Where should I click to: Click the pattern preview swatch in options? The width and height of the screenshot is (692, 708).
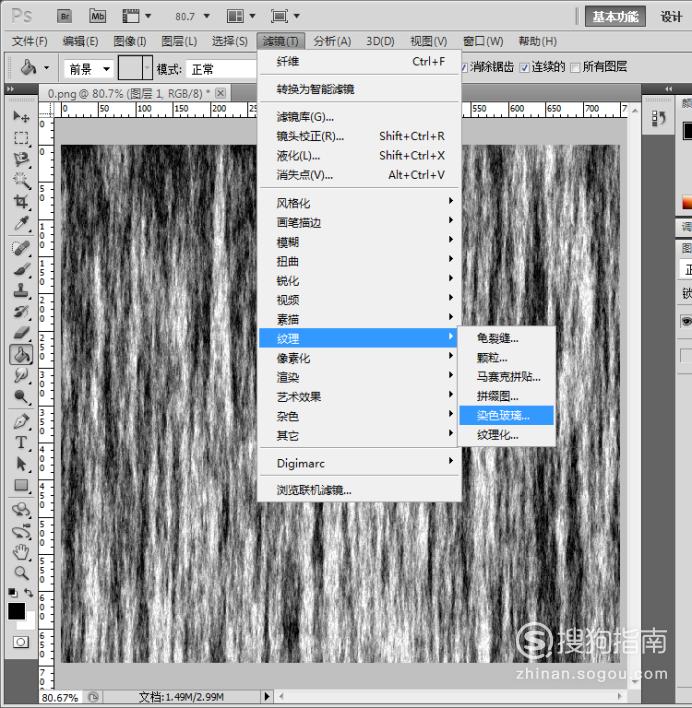pyautogui.click(x=130, y=68)
